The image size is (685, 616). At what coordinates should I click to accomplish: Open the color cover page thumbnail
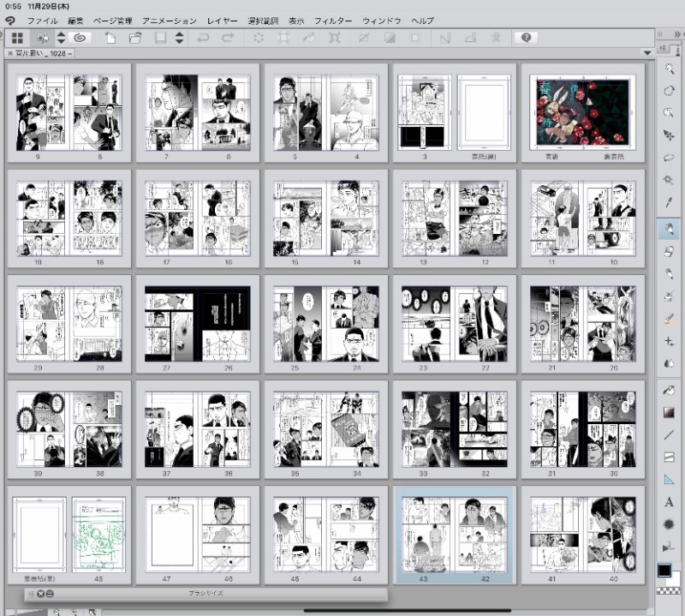pyautogui.click(x=583, y=113)
